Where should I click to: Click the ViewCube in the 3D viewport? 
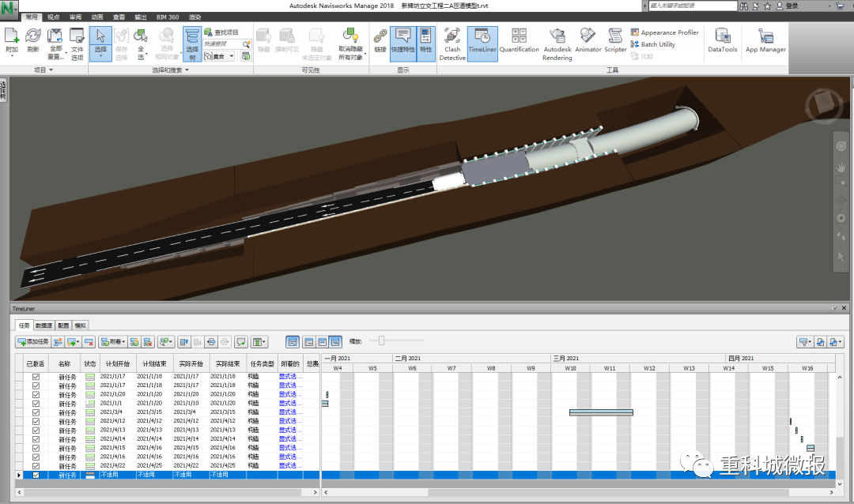pyautogui.click(x=823, y=104)
